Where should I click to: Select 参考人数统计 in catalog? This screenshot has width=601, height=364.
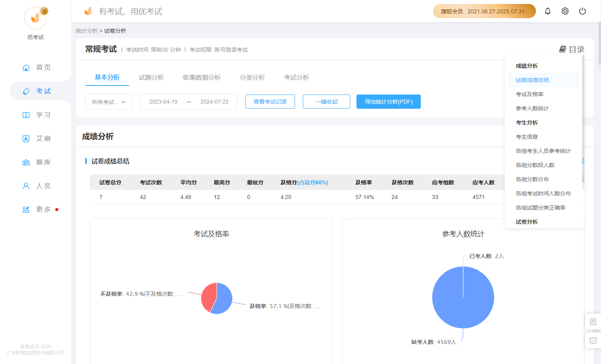click(x=543, y=108)
